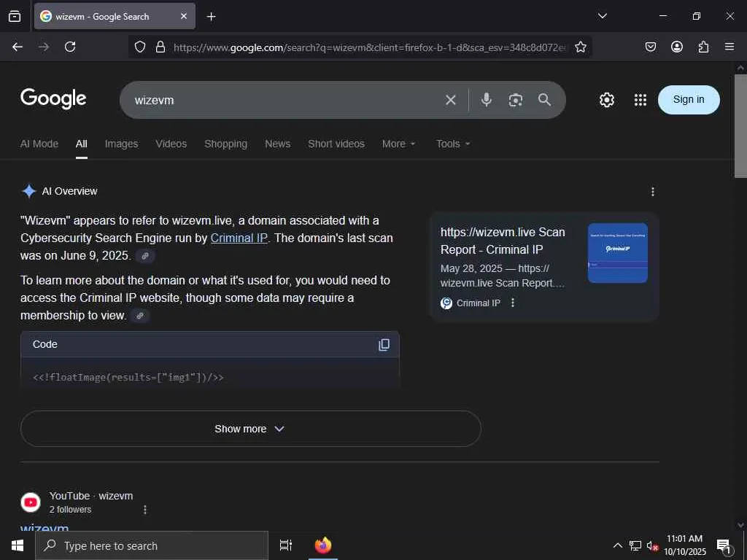
Task: Open a new tab with plus icon
Action: pos(211,17)
